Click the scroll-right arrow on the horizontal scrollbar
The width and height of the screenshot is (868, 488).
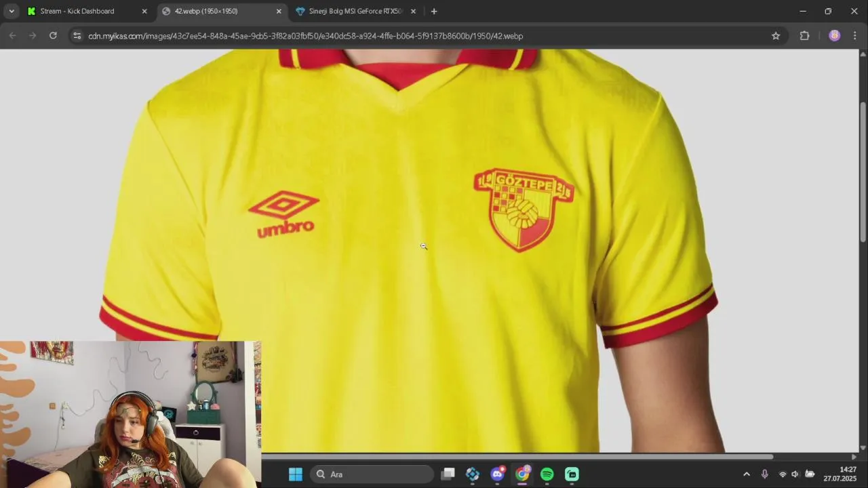pyautogui.click(x=854, y=457)
